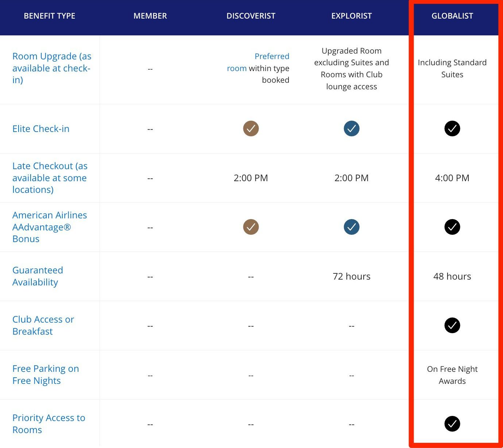Select the MEMBER column header
Image resolution: width=503 pixels, height=448 pixels.
(x=150, y=16)
